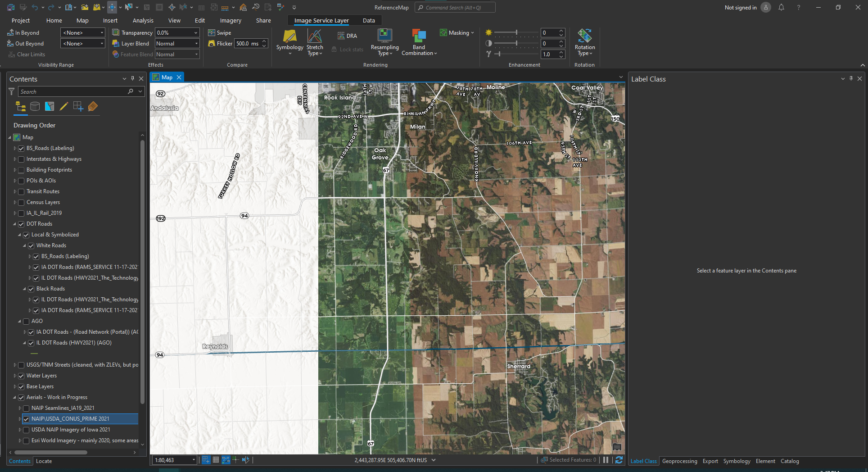The height and width of the screenshot is (472, 868).
Task: Enable the Swipe compare tool
Action: [x=219, y=32]
